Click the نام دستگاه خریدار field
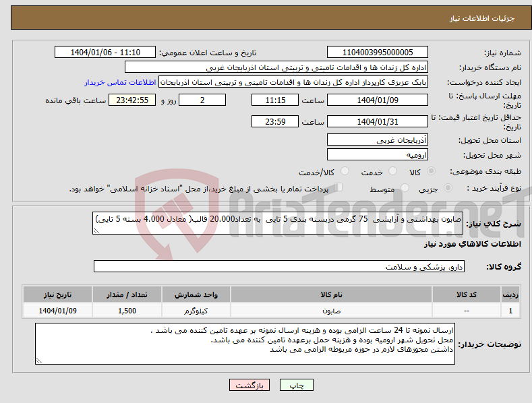This screenshot has width=532, height=403. (276, 67)
